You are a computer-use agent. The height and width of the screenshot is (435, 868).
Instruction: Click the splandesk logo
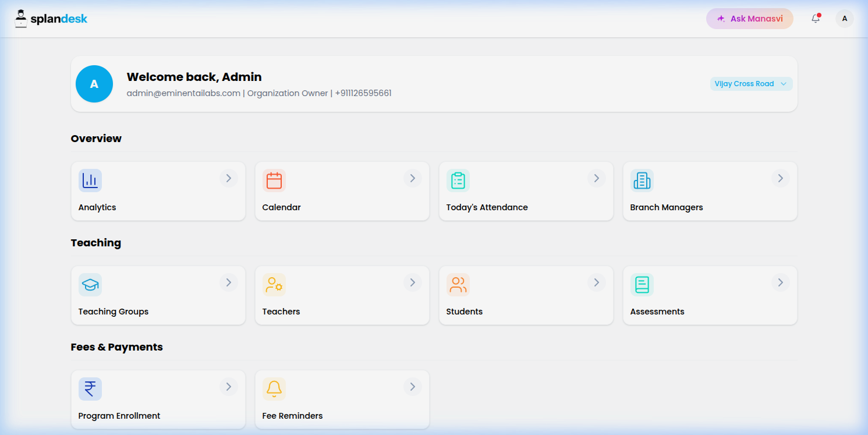click(x=51, y=19)
